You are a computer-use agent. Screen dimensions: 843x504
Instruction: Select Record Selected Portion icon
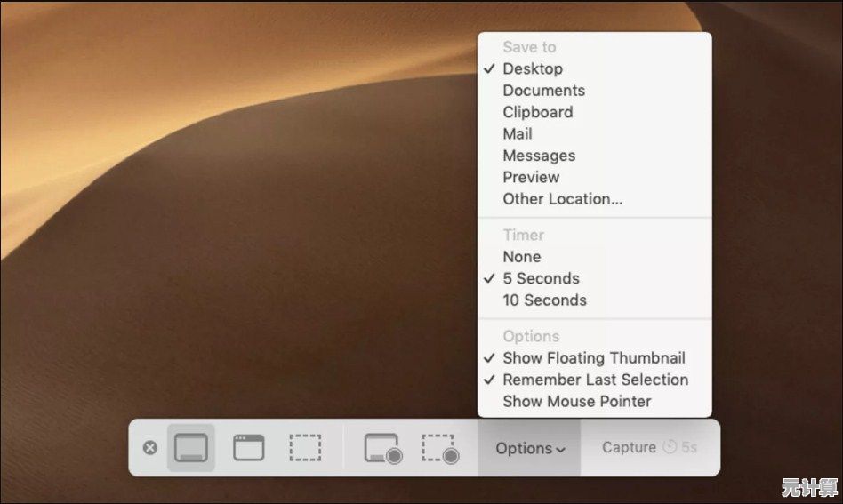click(440, 448)
